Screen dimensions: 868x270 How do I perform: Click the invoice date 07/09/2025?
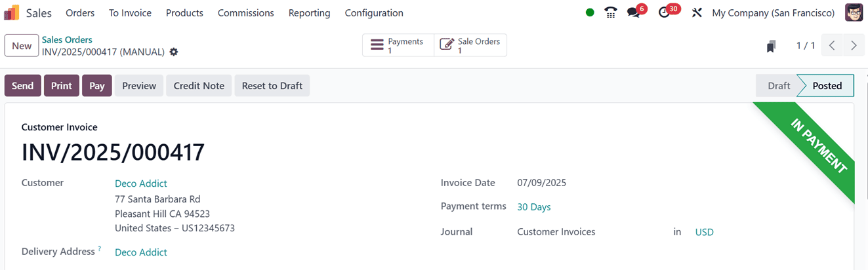[x=542, y=183]
